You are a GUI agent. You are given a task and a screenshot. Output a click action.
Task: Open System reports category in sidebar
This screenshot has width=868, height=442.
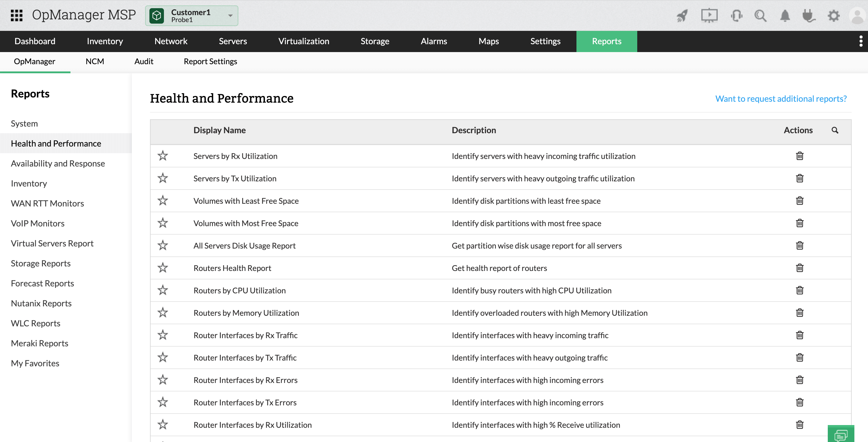tap(24, 124)
